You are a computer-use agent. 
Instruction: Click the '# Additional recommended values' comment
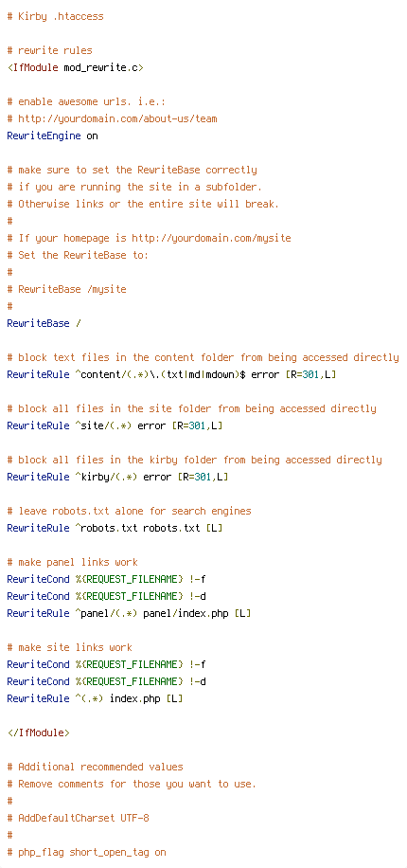point(95,767)
